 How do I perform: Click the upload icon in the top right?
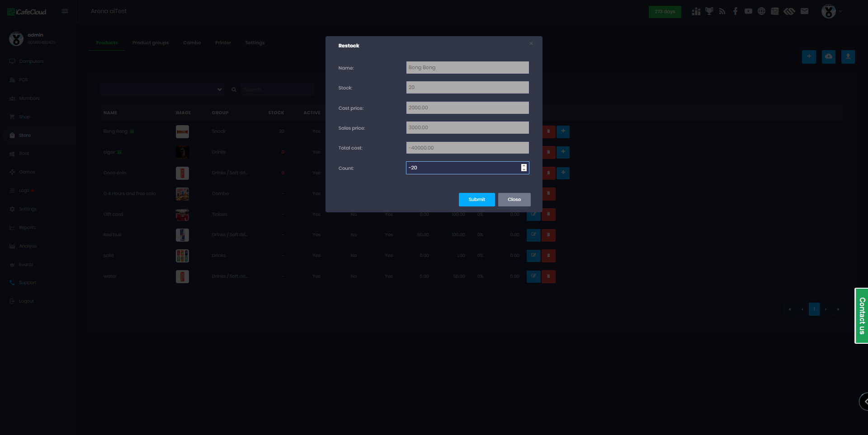[x=848, y=57]
